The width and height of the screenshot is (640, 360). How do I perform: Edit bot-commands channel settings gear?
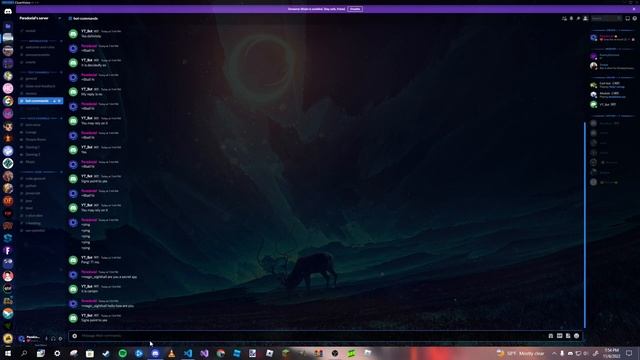60,101
